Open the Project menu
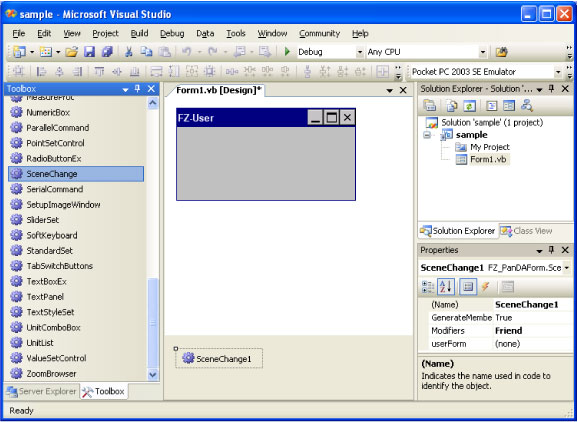The width and height of the screenshot is (578, 422). 105,34
